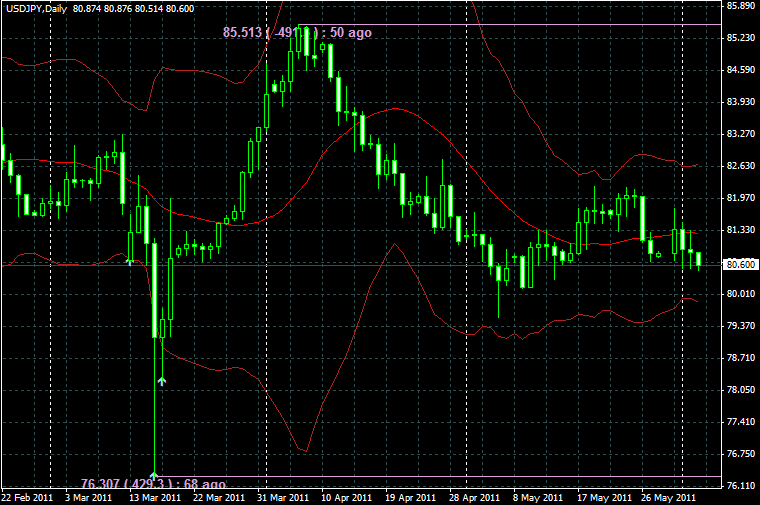The height and width of the screenshot is (505, 760).
Task: Click 78.050 on the price axis
Action: pos(741,390)
